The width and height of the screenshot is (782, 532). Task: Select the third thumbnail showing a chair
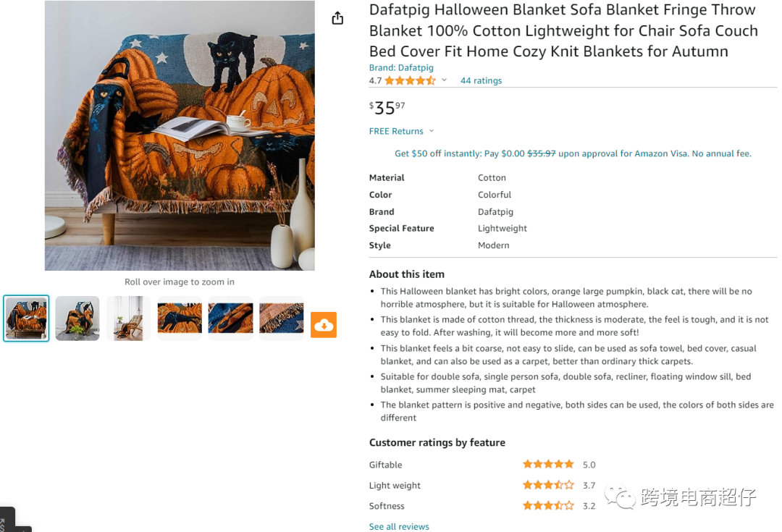[128, 318]
